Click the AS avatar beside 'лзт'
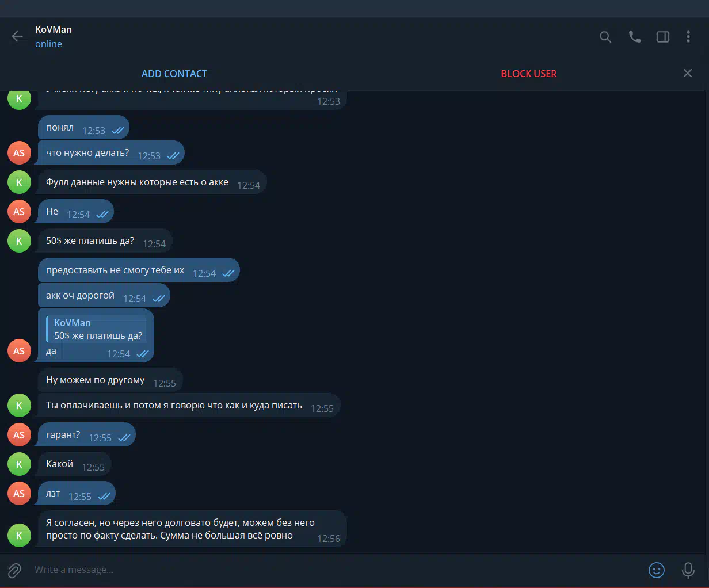The image size is (709, 588). (19, 494)
